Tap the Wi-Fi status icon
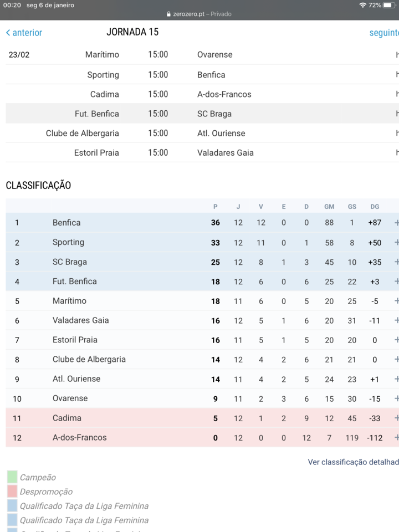This screenshot has width=399, height=532. (362, 5)
